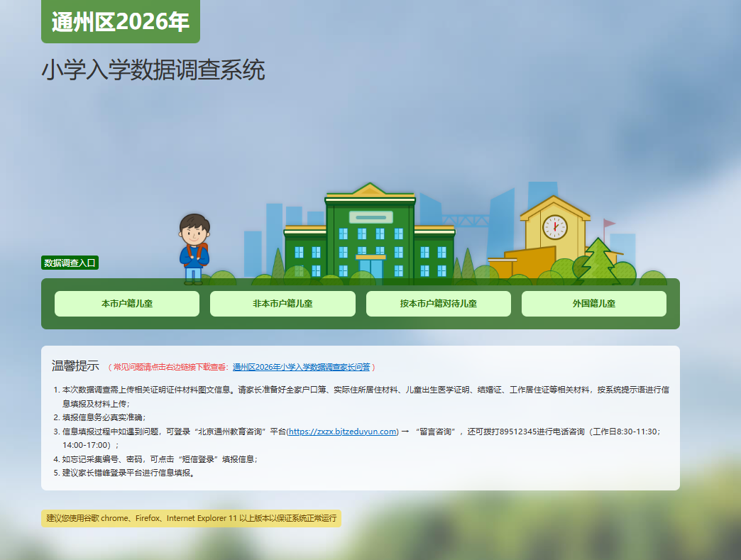Select the 非本市户籍儿童 entry button
The height and width of the screenshot is (560, 741).
pyautogui.click(x=282, y=304)
